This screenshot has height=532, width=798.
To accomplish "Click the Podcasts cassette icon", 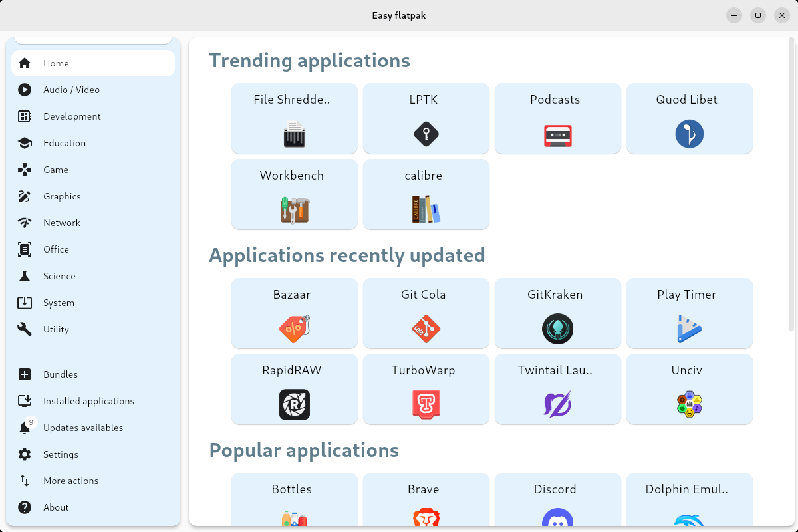I will 557,135.
